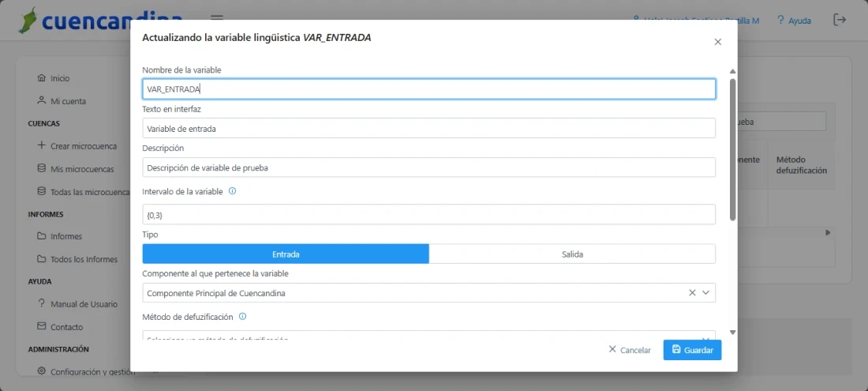Open the Método de defuzificación dropdown
The width and height of the screenshot is (868, 391).
[429, 337]
